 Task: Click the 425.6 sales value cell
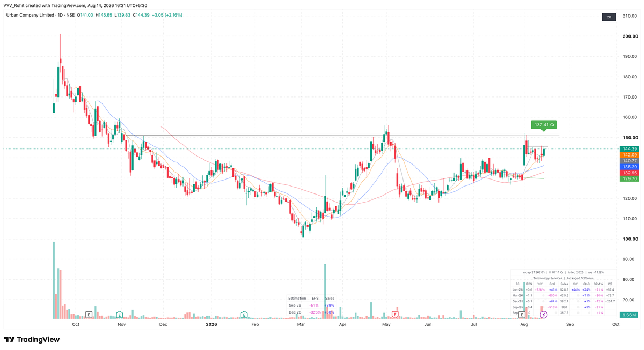point(564,295)
